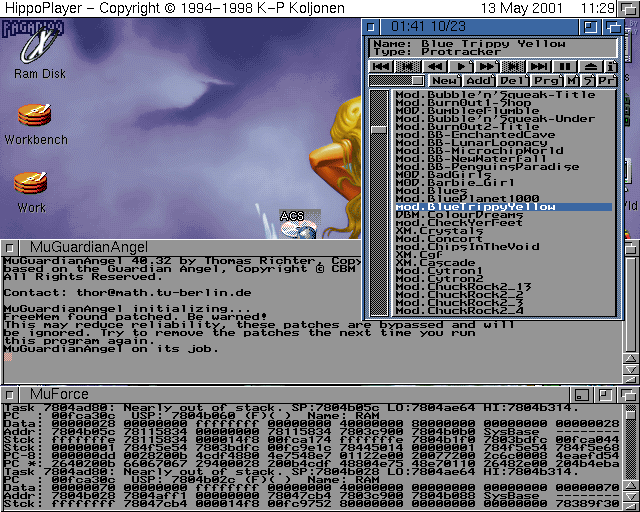Select Mod.ChuckRock2_13 in playlist
This screenshot has height=512, width=640.
click(504, 287)
